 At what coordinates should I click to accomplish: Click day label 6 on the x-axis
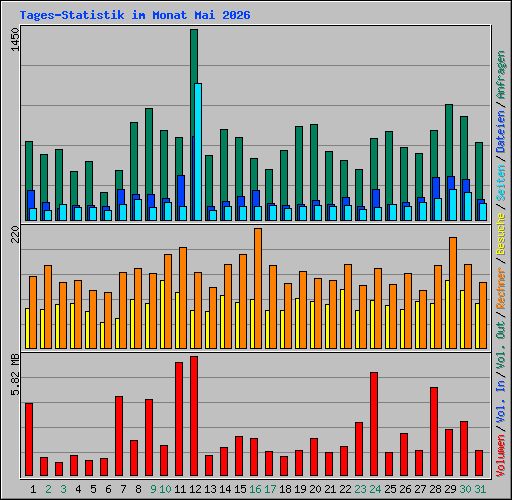(x=108, y=489)
